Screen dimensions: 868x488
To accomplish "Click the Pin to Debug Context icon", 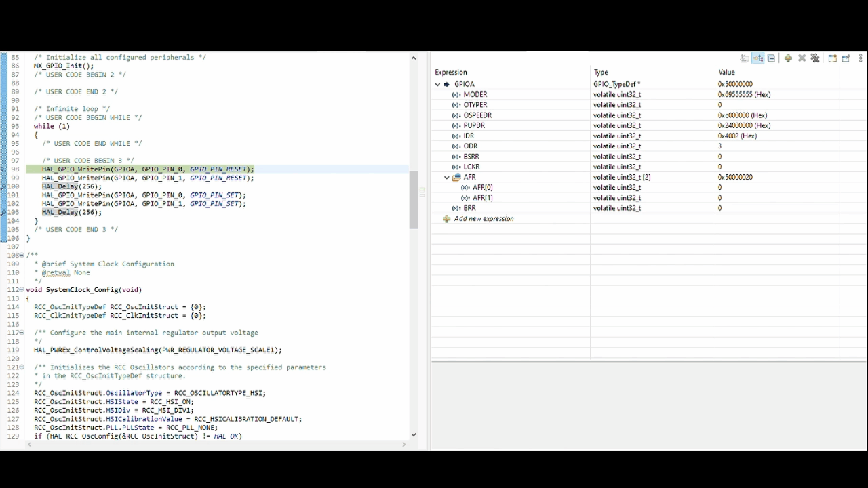I will (x=846, y=58).
